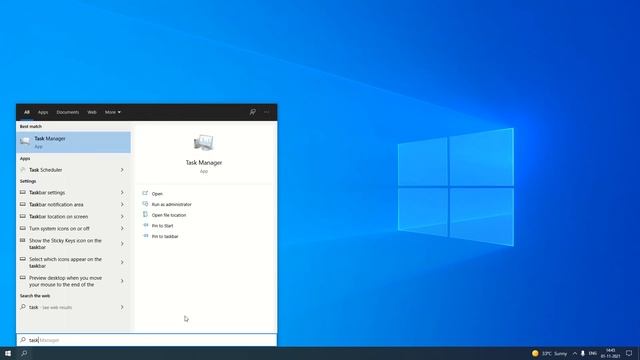This screenshot has height=360, width=640.
Task: Click the microphone tray icon
Action: point(583,353)
